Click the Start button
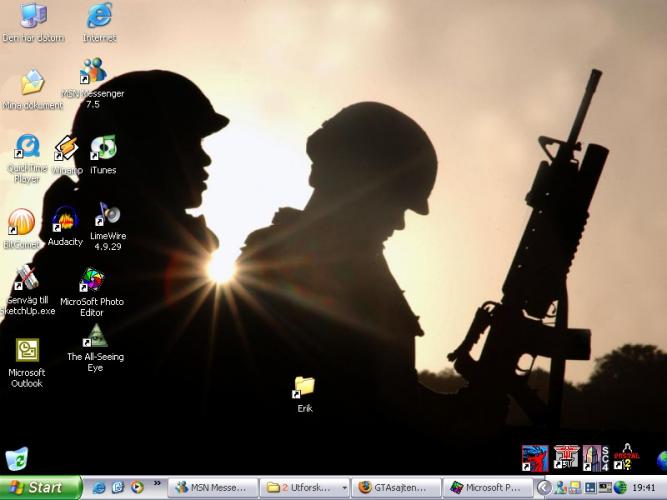 pyautogui.click(x=40, y=488)
